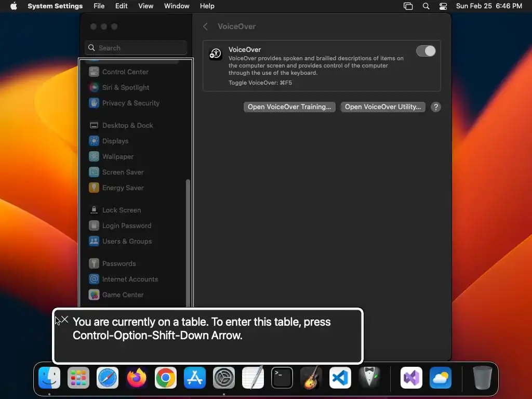Screen dimensions: 532x399
Task: Open Finder from the Dock
Action: [49, 378]
